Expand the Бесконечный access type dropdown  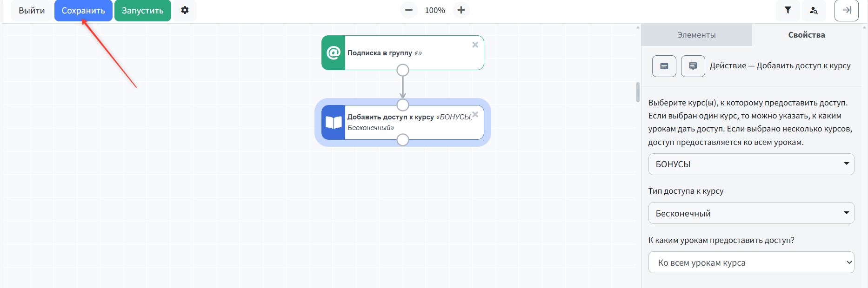751,213
